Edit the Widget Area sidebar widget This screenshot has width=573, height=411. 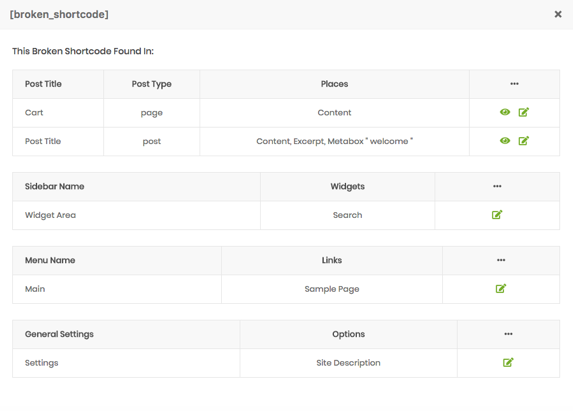[x=497, y=215]
